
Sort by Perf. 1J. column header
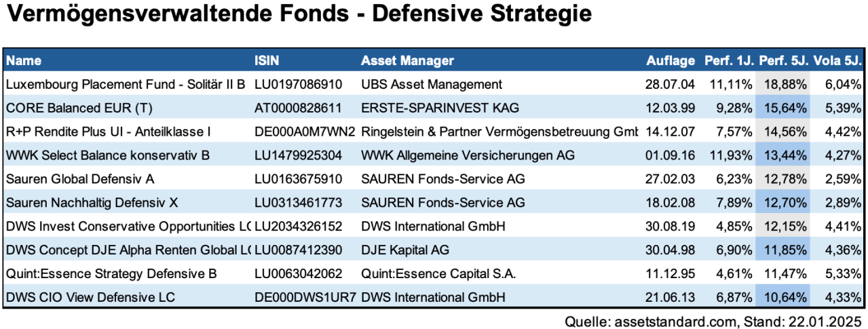click(729, 60)
